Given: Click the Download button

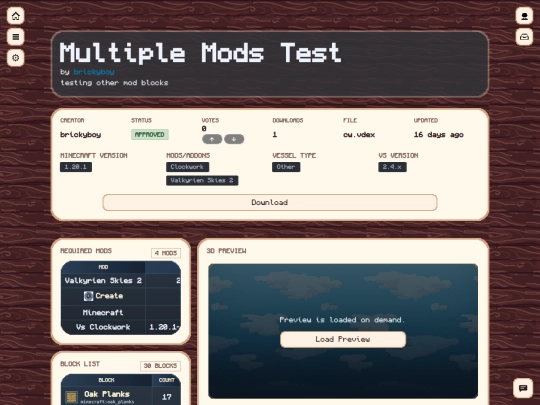Looking at the screenshot, I should tap(270, 202).
